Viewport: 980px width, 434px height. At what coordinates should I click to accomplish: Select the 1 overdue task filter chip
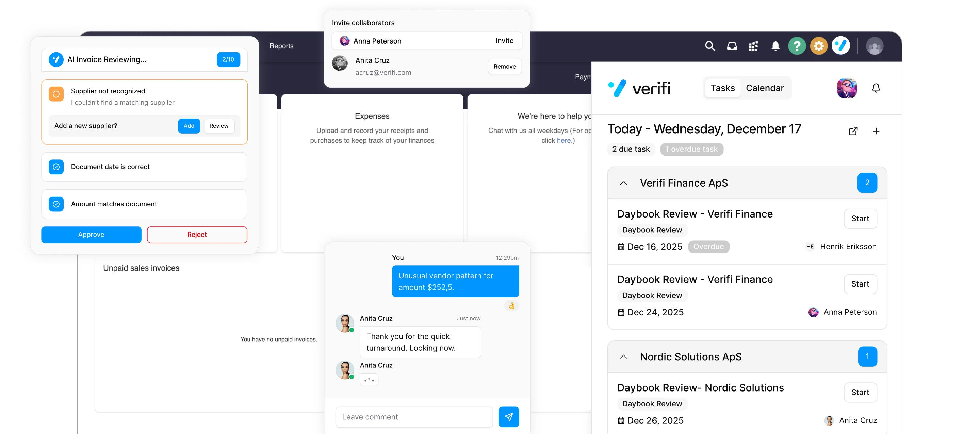pyautogui.click(x=691, y=149)
